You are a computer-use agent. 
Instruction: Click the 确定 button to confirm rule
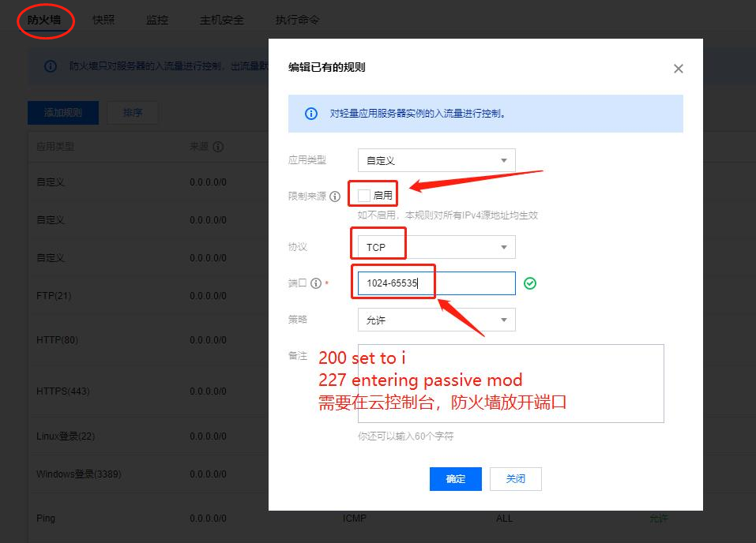(x=456, y=479)
